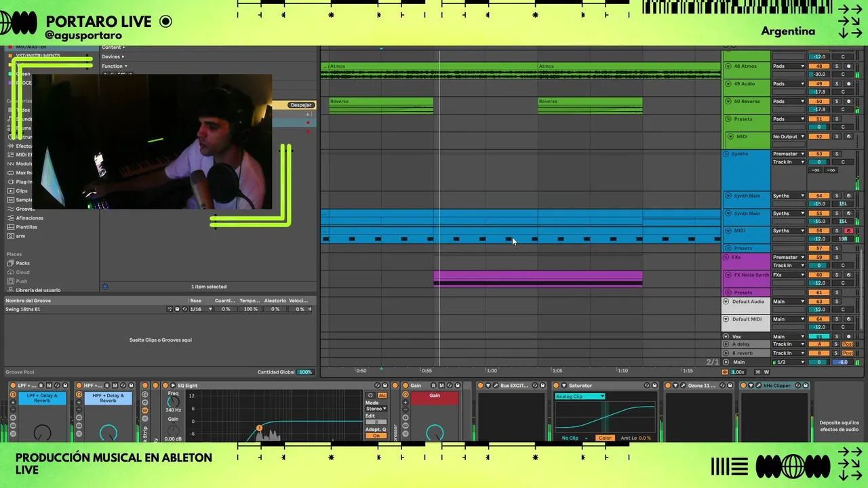Viewport: 868px width, 488px height.
Task: Open the Content filter menu
Action: click(x=113, y=47)
